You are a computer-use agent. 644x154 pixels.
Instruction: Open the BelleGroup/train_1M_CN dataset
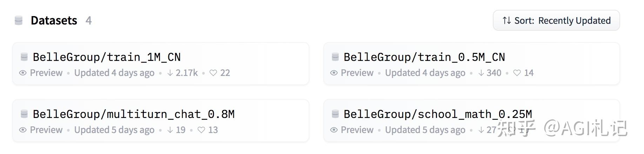(107, 57)
